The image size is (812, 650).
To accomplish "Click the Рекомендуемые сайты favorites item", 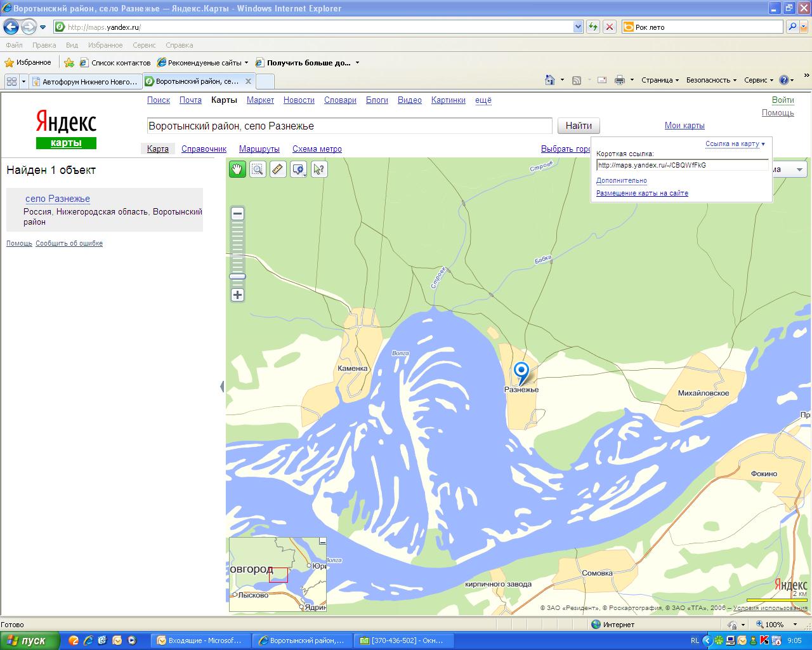I will click(x=203, y=63).
